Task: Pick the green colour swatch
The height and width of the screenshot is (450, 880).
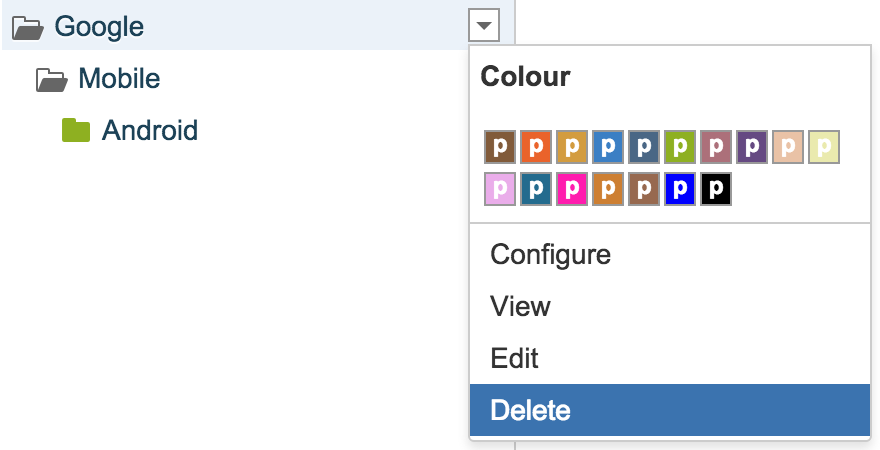Action: click(680, 147)
